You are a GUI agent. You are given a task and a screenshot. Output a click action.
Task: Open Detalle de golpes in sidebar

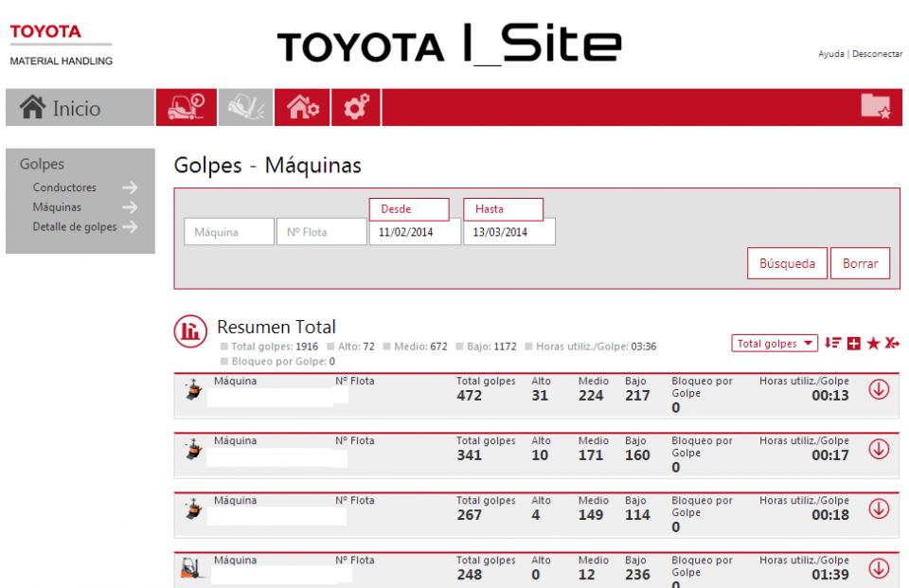point(74,226)
